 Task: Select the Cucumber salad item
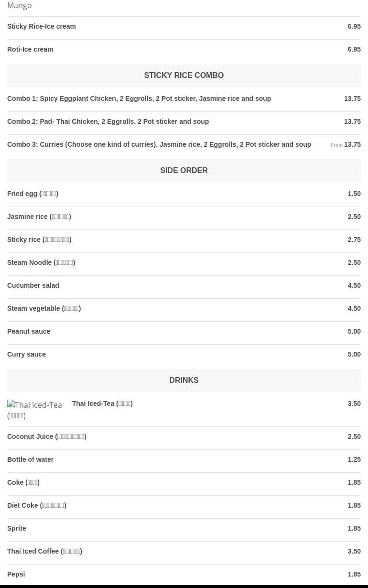[x=33, y=285]
